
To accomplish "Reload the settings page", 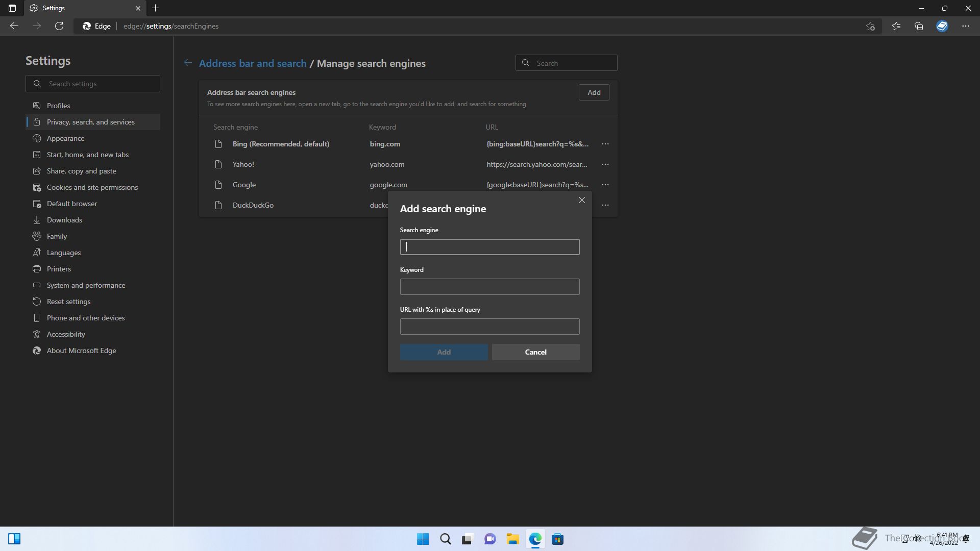I will pyautogui.click(x=59, y=26).
